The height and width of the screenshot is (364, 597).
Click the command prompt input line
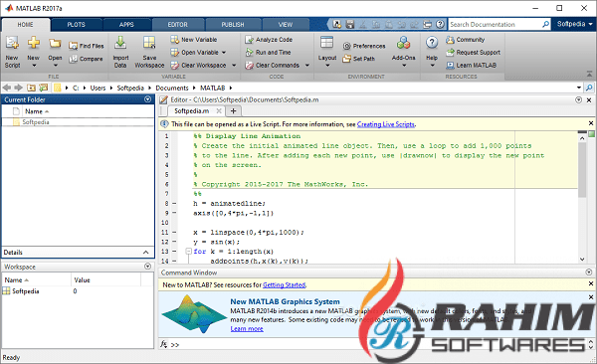point(377,344)
